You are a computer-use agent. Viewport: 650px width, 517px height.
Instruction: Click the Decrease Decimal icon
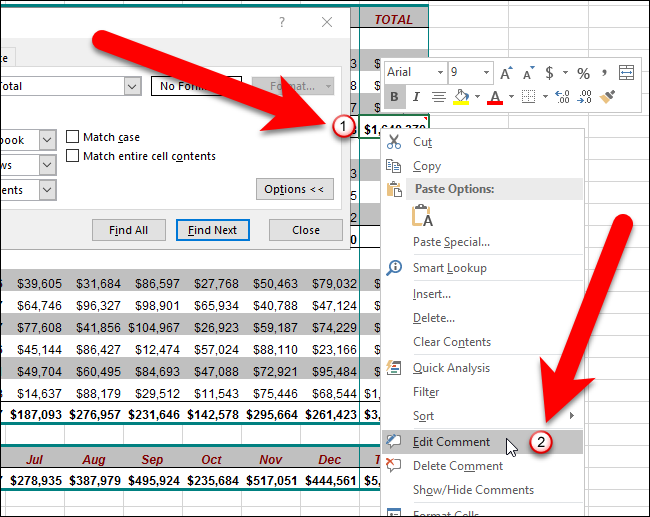(x=585, y=97)
